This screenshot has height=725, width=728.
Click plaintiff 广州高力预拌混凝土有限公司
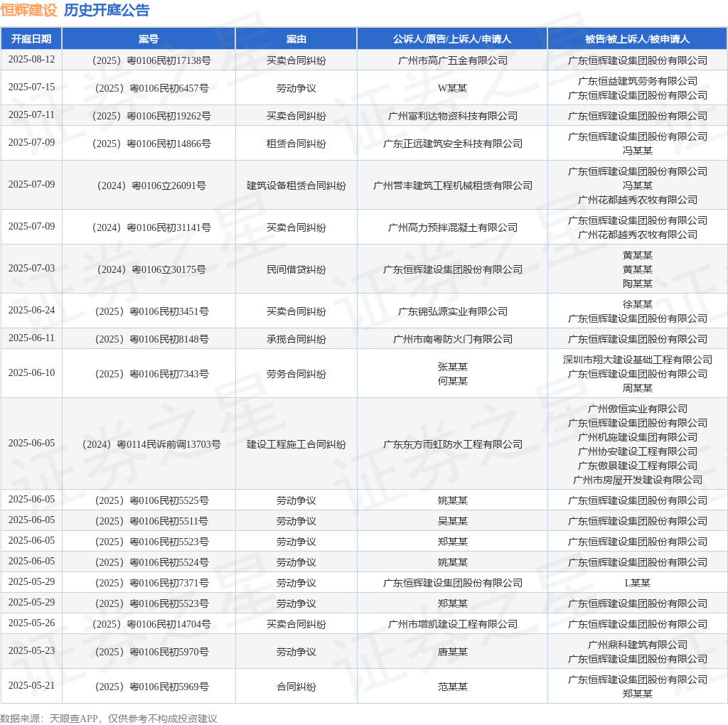click(x=453, y=227)
